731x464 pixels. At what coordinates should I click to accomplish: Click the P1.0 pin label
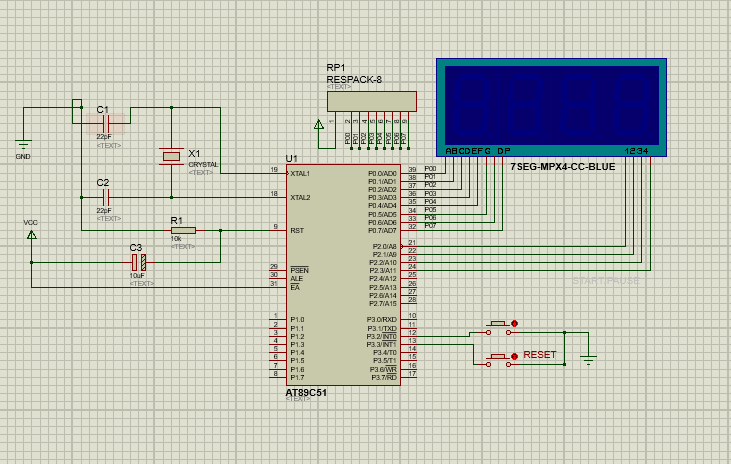click(297, 320)
